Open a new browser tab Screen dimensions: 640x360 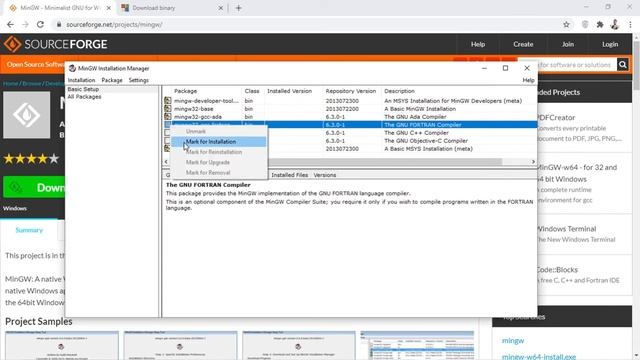(x=238, y=8)
